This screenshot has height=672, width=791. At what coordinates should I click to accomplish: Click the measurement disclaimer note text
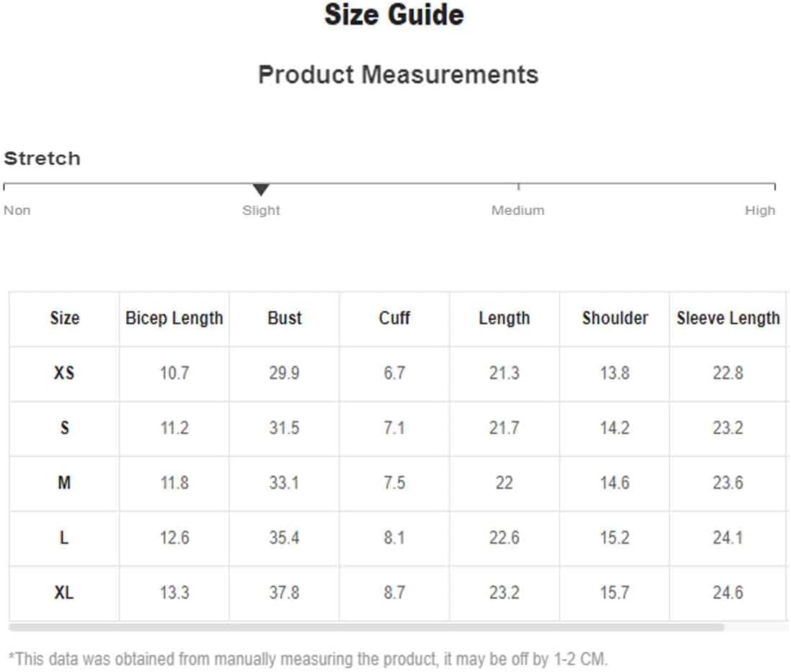pyautogui.click(x=308, y=659)
